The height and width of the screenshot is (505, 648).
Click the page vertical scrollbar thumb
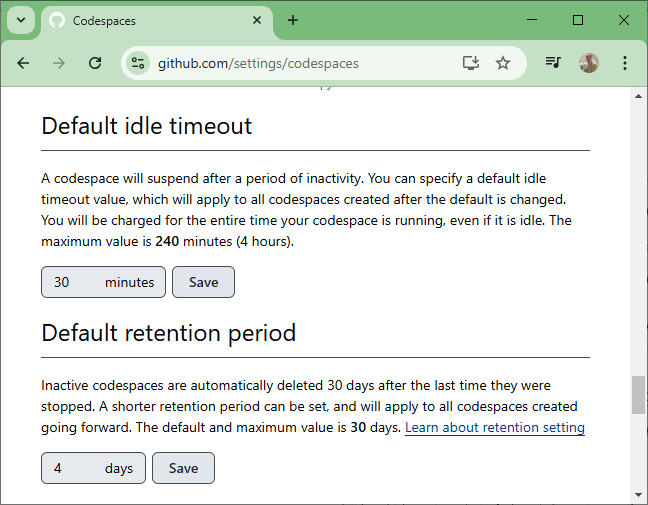pyautogui.click(x=638, y=394)
